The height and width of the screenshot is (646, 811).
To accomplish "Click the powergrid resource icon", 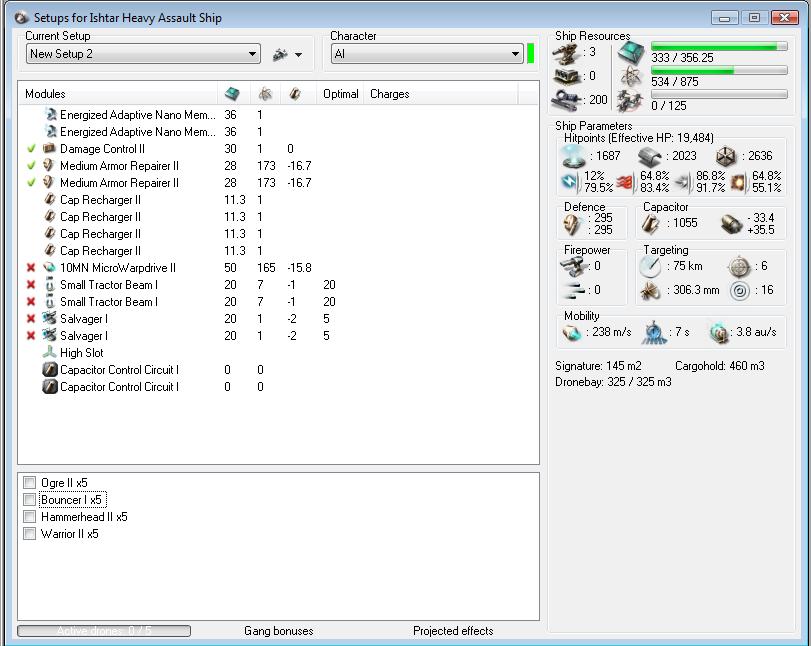I will 631,77.
